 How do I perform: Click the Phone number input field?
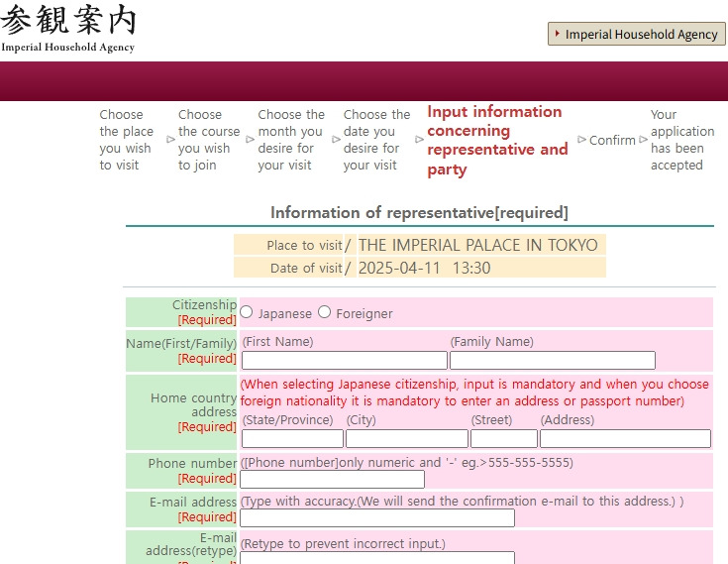click(x=333, y=480)
